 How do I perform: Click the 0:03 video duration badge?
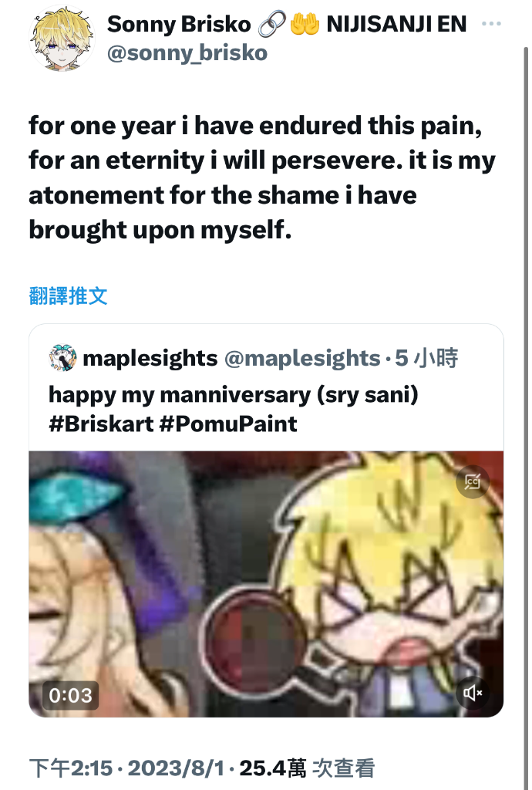click(70, 695)
